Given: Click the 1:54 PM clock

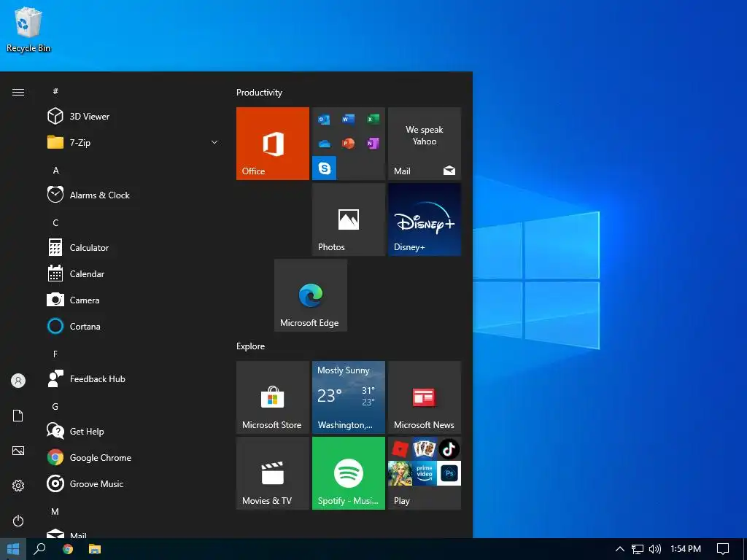Looking at the screenshot, I should pyautogui.click(x=686, y=549).
